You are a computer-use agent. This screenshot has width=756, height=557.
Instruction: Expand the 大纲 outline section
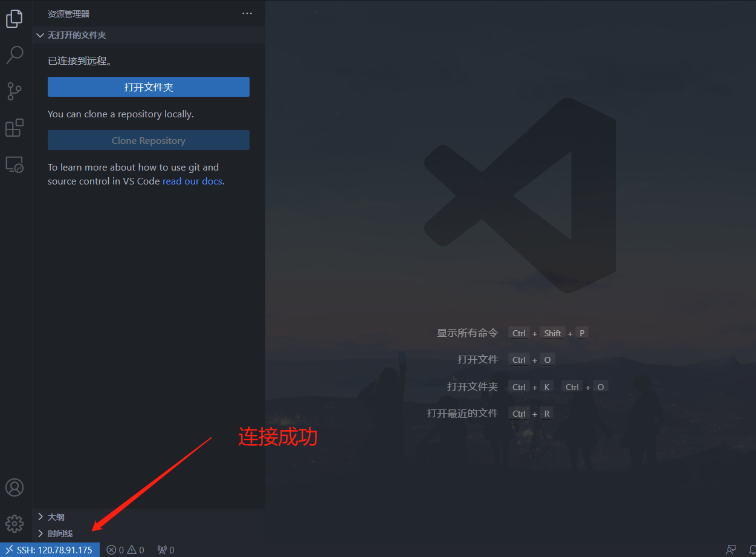(x=149, y=517)
